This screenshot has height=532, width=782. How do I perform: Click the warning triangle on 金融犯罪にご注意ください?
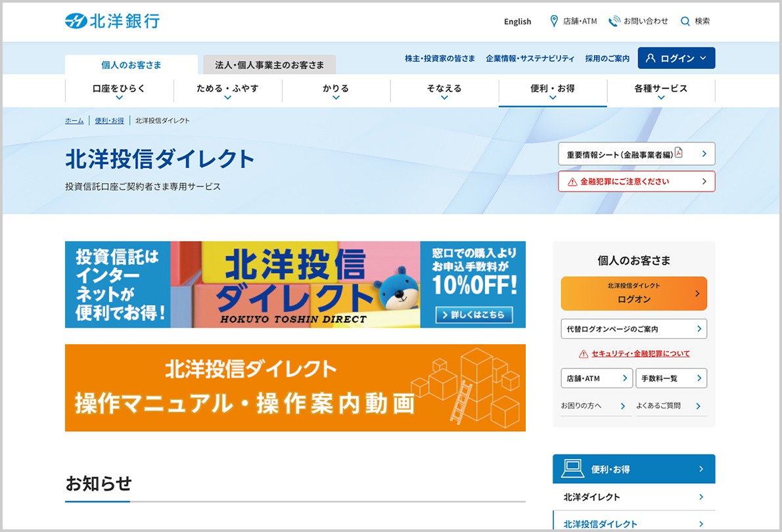point(572,181)
